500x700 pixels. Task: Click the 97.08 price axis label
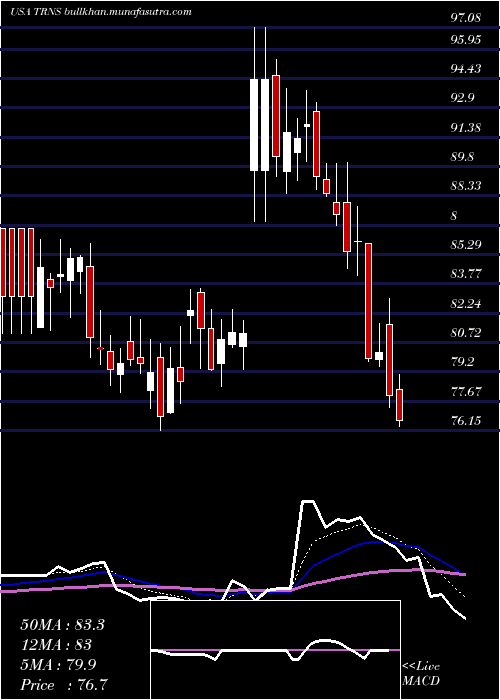pos(466,18)
